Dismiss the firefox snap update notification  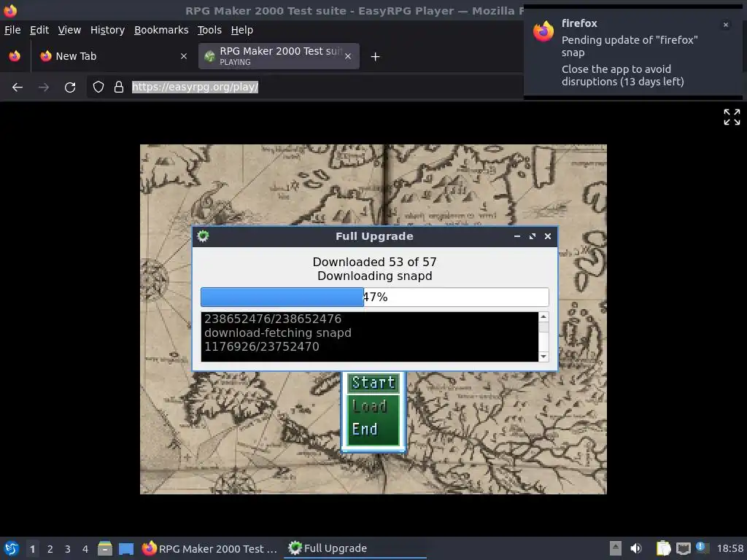tap(726, 25)
